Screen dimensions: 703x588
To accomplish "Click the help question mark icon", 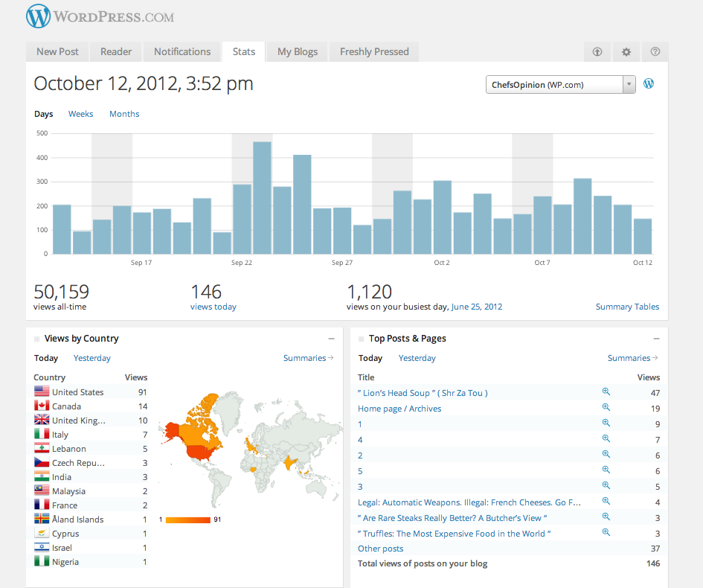I will tap(655, 52).
